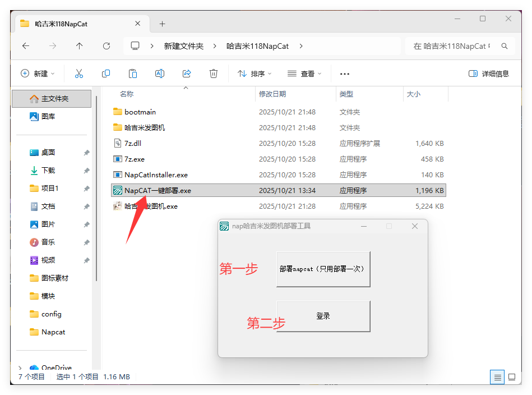
Task: Click the 部署napcat deployment button
Action: 323,269
